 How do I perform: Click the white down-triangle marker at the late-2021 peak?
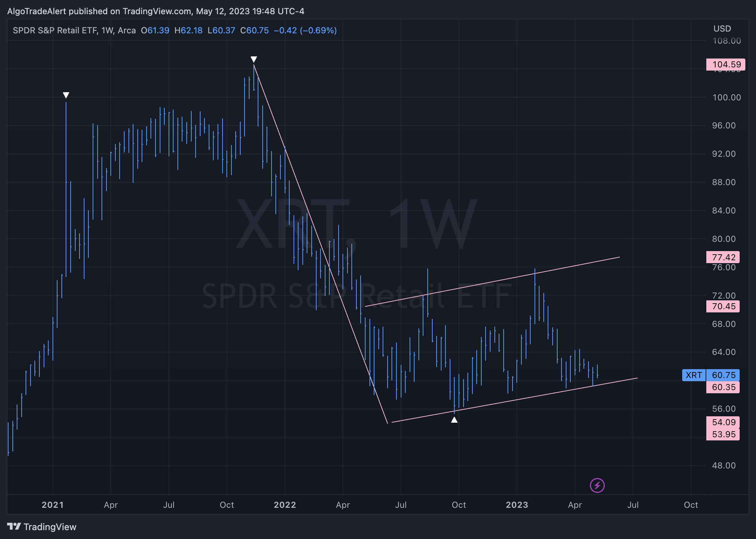pos(254,59)
